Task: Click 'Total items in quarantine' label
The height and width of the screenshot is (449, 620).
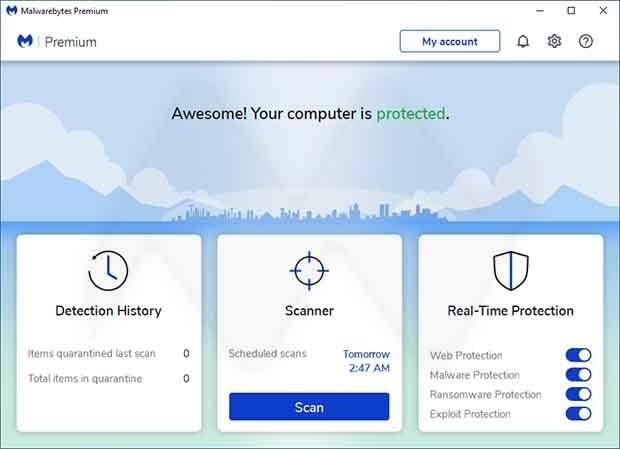Action: coord(85,379)
